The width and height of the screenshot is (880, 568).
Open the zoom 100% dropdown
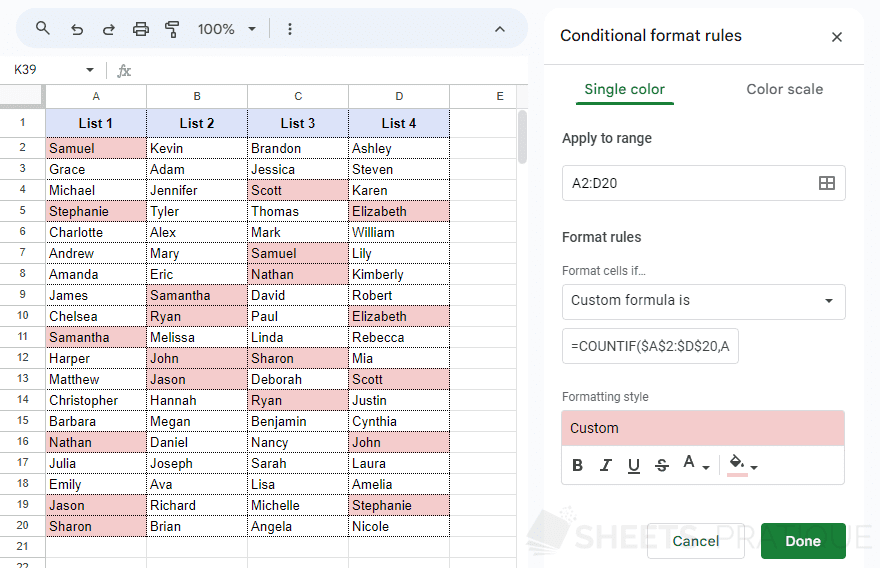click(x=227, y=29)
